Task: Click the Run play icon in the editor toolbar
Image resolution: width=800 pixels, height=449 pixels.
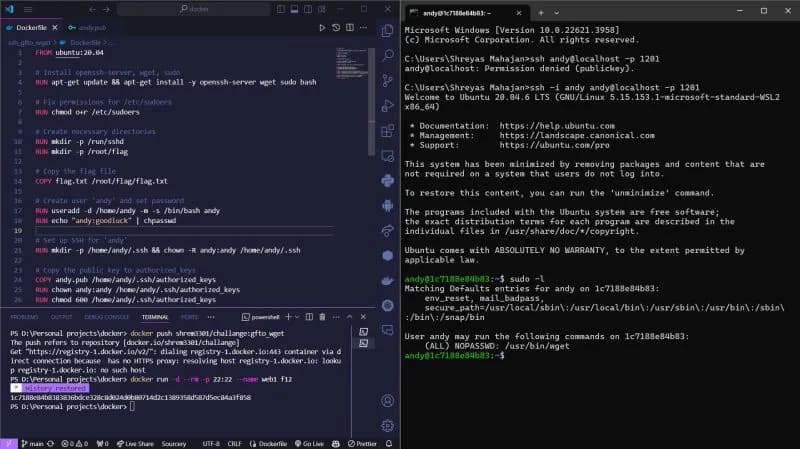Action: (322, 28)
